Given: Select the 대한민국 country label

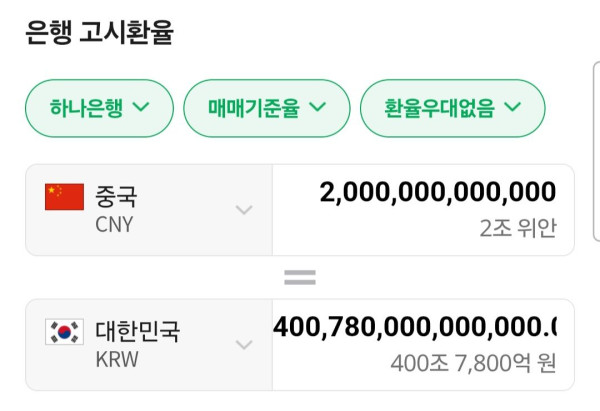Looking at the screenshot, I should [137, 331].
